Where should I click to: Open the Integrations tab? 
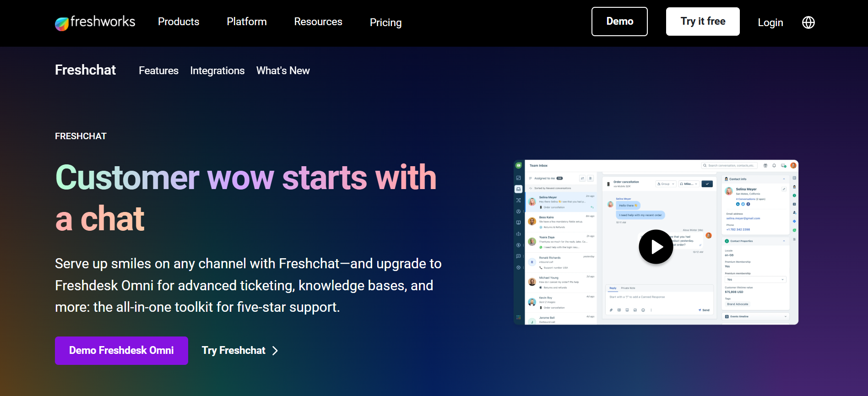coord(217,71)
